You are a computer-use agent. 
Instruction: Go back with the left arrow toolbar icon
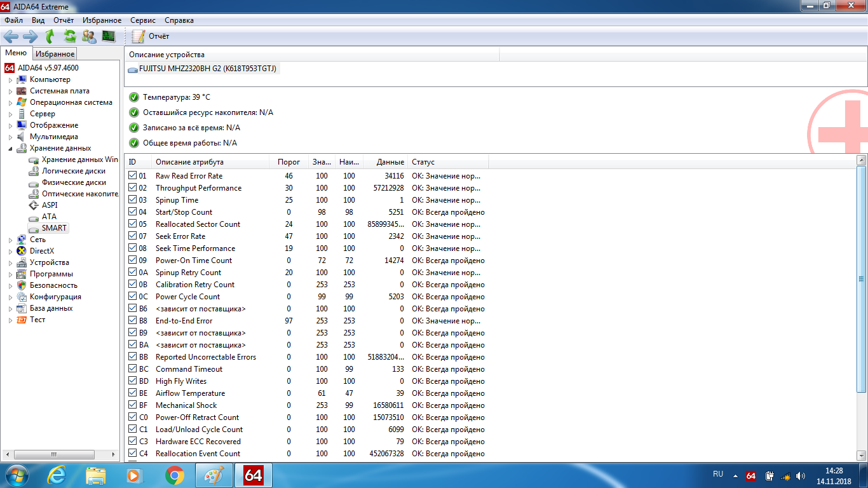11,36
